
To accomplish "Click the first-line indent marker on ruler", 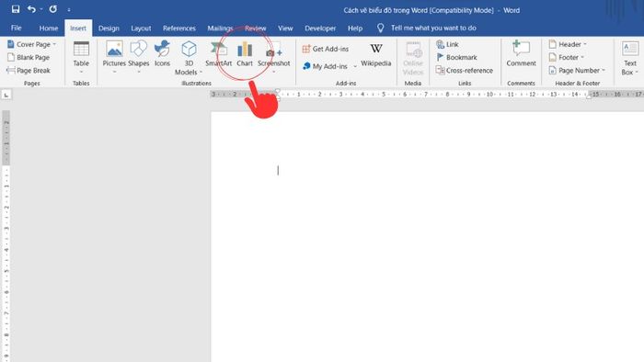I will pos(278,92).
